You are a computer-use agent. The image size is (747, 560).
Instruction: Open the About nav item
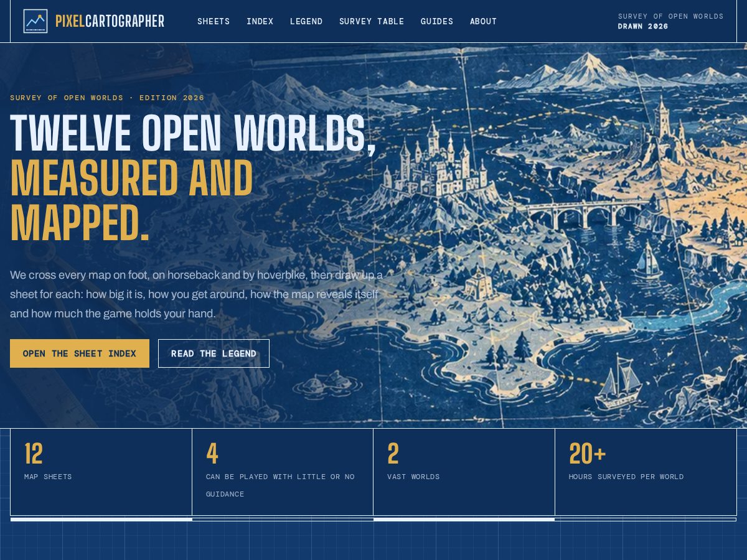[484, 21]
